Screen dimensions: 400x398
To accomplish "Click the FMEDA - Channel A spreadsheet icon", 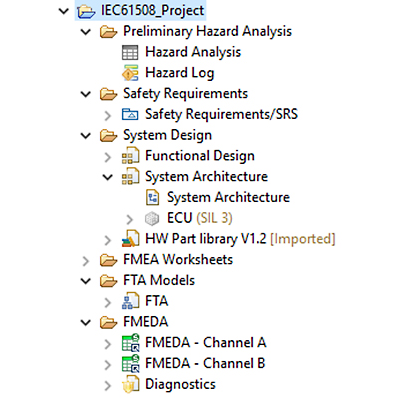I will pos(130,343).
